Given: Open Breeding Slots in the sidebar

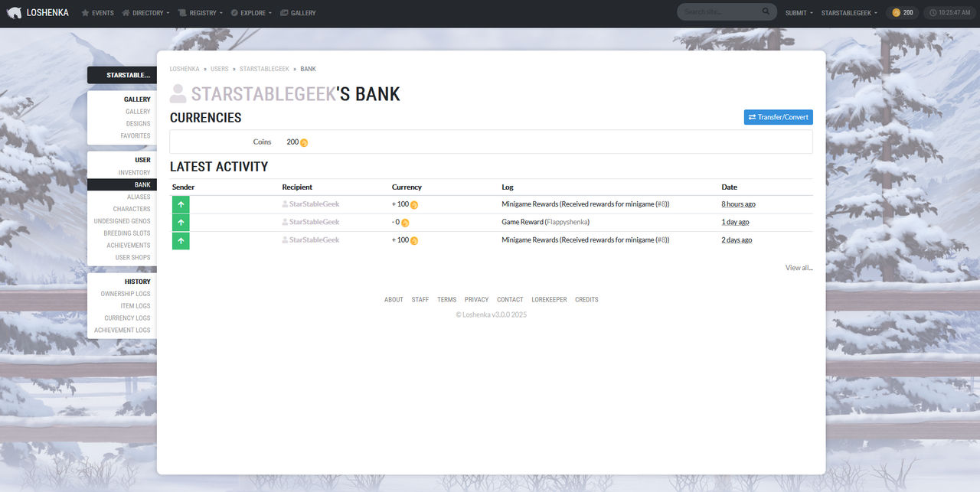Looking at the screenshot, I should coord(127,233).
